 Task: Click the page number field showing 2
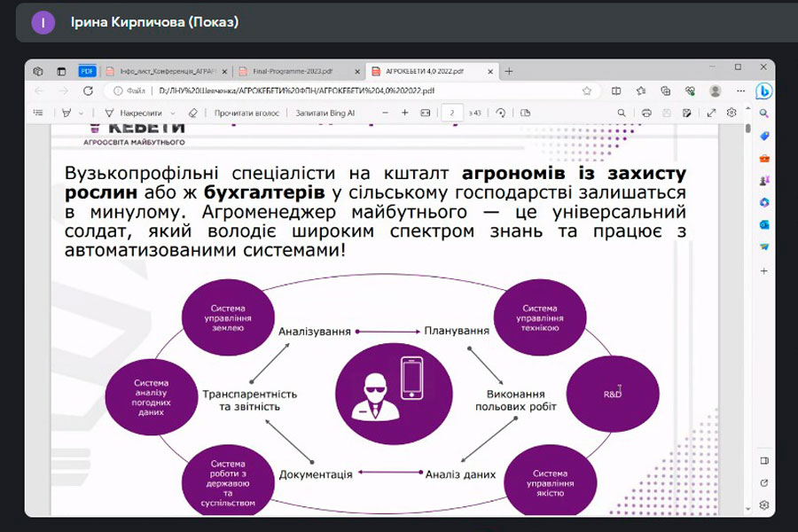(x=452, y=113)
